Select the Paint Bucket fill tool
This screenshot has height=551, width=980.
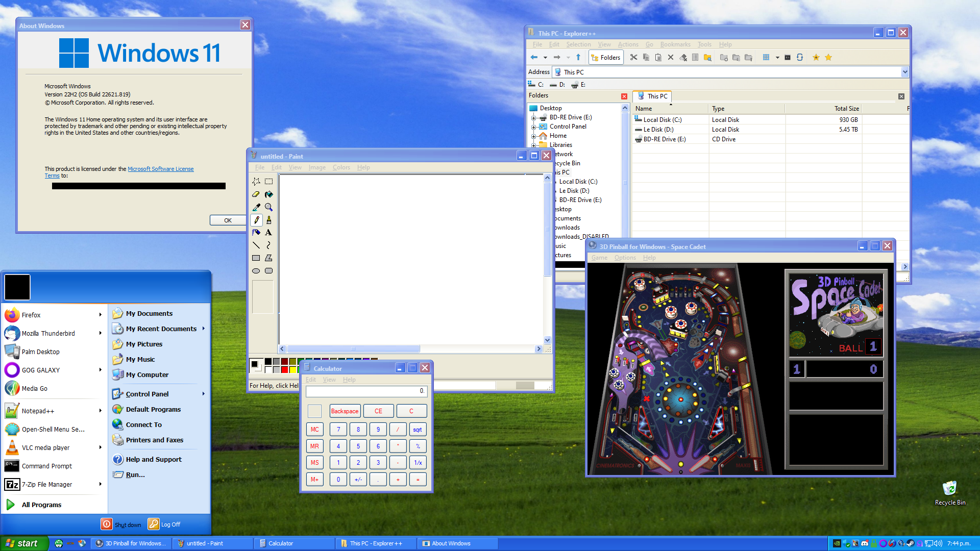(x=268, y=194)
